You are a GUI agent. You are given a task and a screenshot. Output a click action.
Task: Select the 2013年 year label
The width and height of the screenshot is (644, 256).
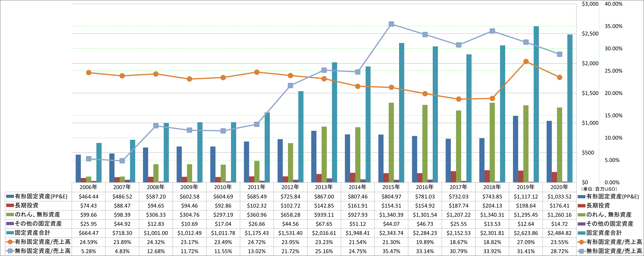(324, 187)
